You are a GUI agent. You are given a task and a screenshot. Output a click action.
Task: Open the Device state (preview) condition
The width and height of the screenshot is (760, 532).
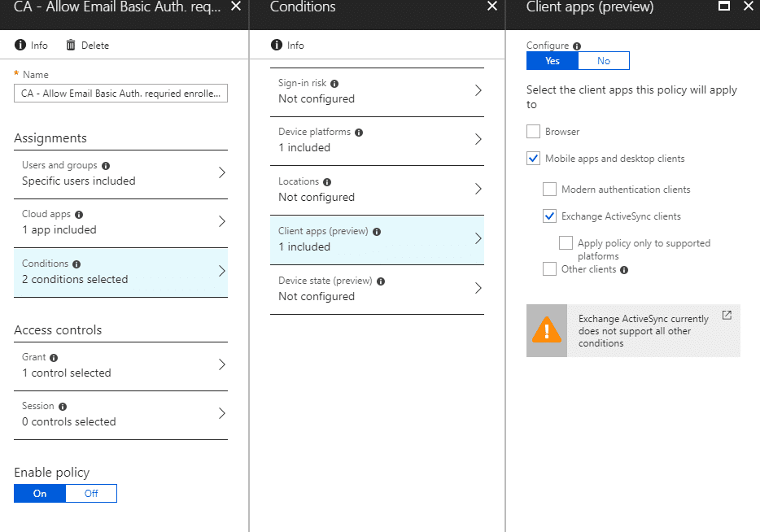(377, 289)
